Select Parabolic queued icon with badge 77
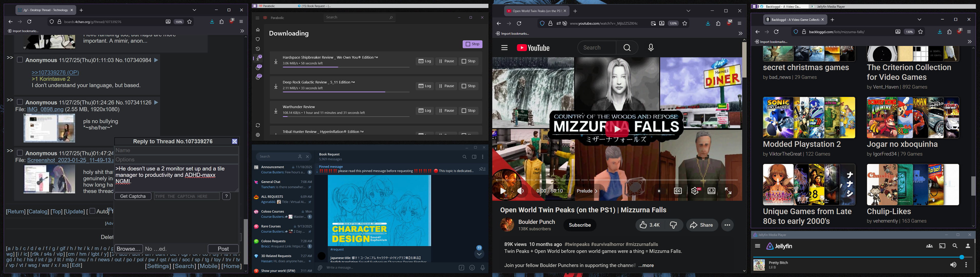980x277 pixels. 259,67
